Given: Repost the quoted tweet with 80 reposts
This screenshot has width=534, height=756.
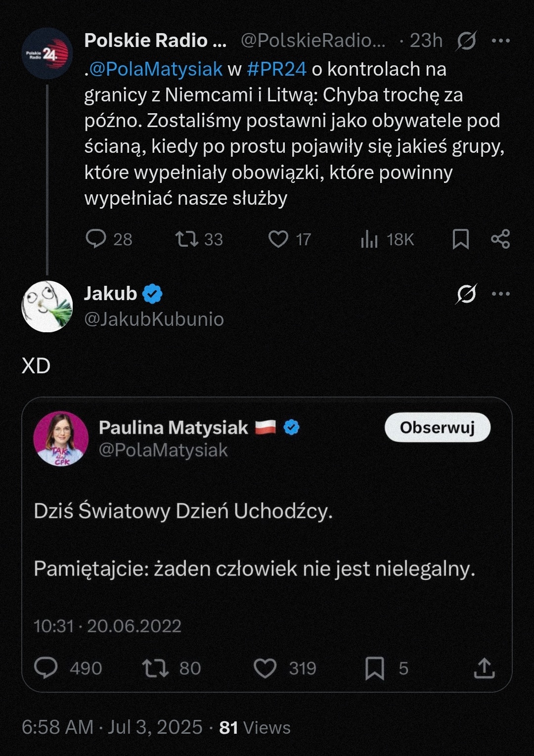Looking at the screenshot, I should click(155, 668).
